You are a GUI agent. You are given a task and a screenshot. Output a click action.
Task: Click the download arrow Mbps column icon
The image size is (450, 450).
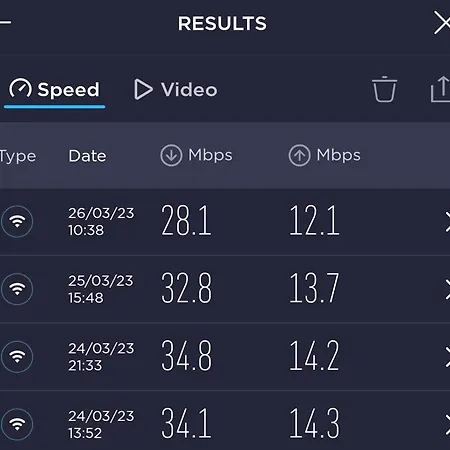click(171, 155)
